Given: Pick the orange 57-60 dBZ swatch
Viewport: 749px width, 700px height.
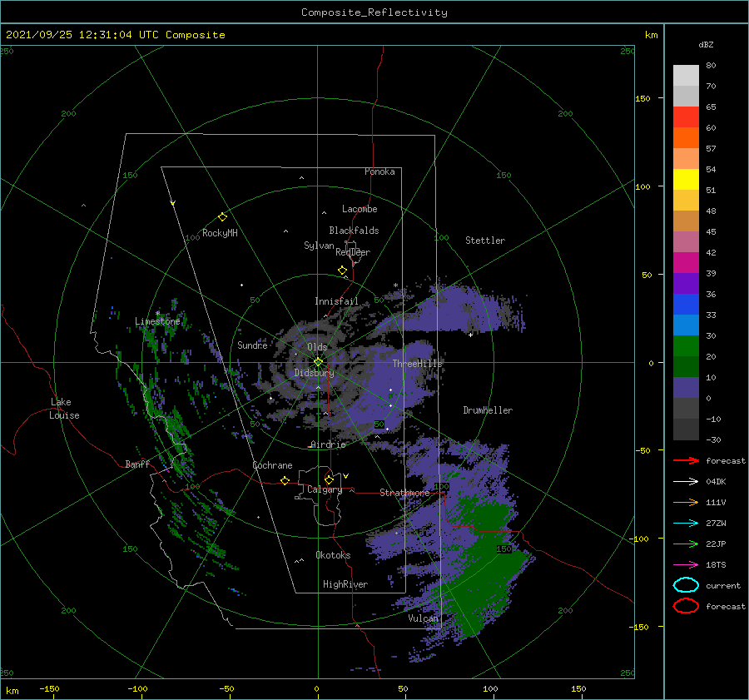Looking at the screenshot, I should click(686, 138).
